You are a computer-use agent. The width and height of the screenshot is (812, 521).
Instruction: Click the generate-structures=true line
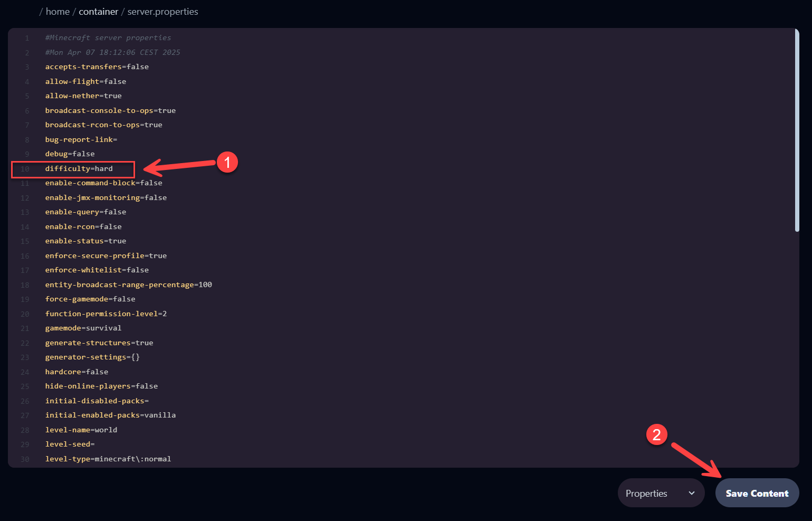pyautogui.click(x=99, y=343)
